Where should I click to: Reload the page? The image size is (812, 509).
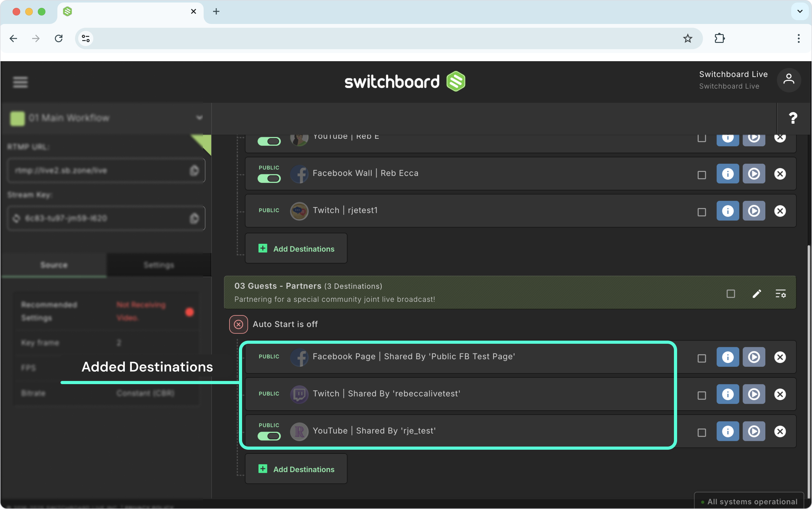click(59, 38)
